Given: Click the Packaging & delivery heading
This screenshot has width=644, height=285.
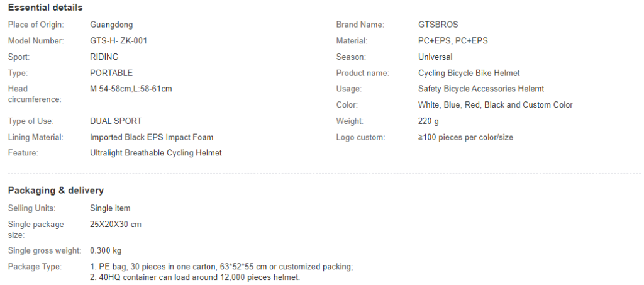Looking at the screenshot, I should pos(56,190).
